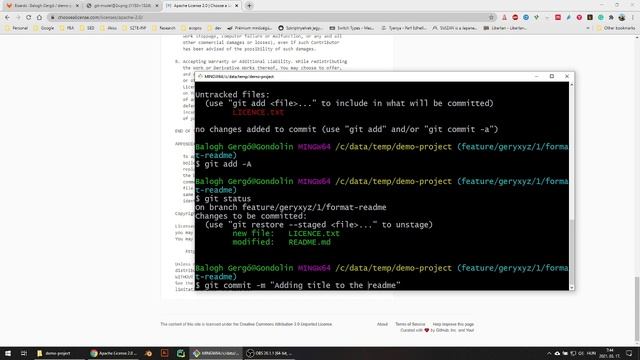Open Terms of Service footer link
This screenshot has height=360, width=640.
pyautogui.click(x=410, y=324)
